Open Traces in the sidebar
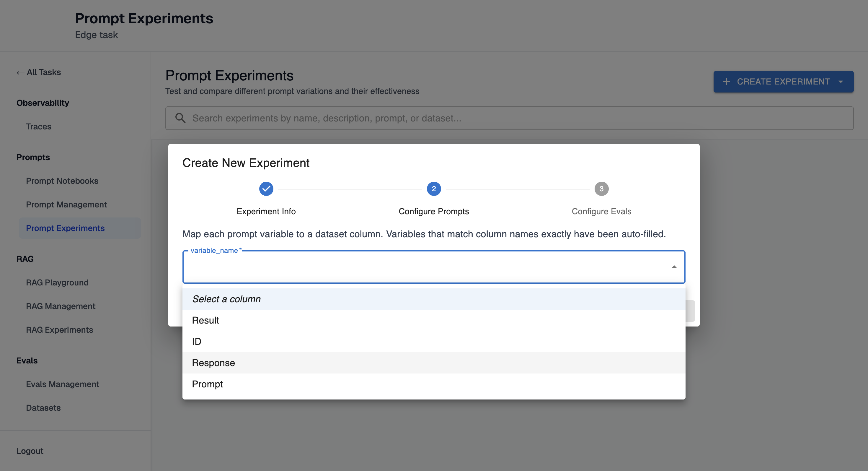The image size is (868, 471). point(38,126)
